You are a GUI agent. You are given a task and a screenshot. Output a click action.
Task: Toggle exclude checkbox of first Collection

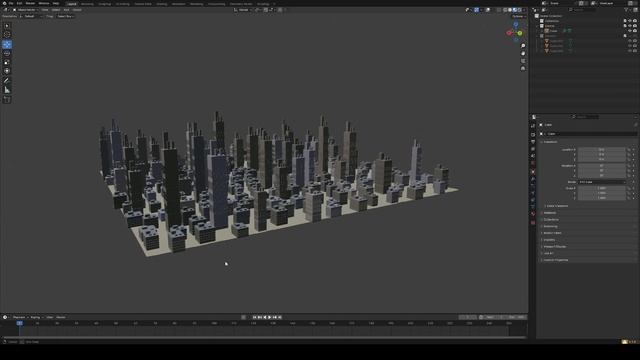coord(625,21)
